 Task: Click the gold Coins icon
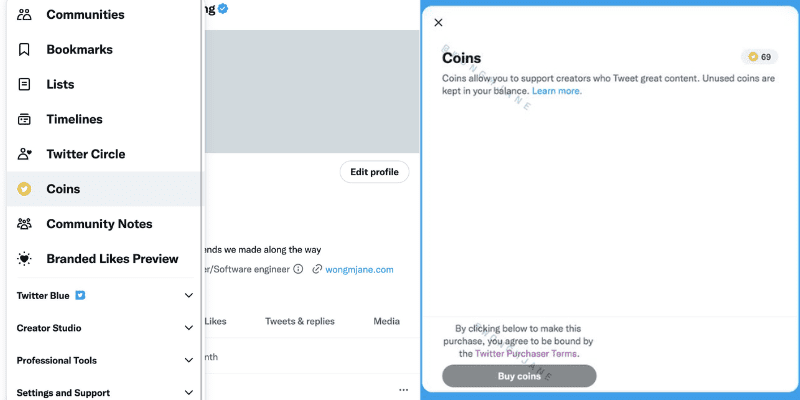click(x=25, y=189)
